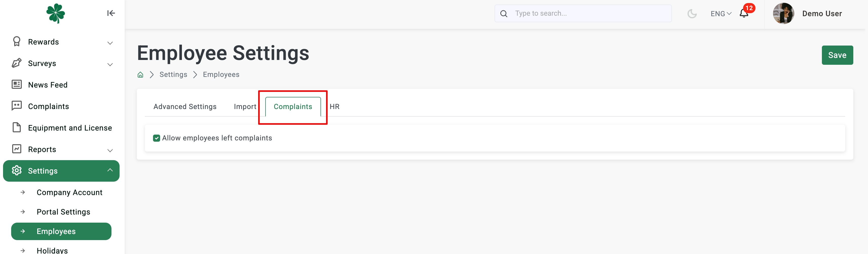This screenshot has height=254, width=868.
Task: Uncheck Allow employees left complaints
Action: (156, 138)
